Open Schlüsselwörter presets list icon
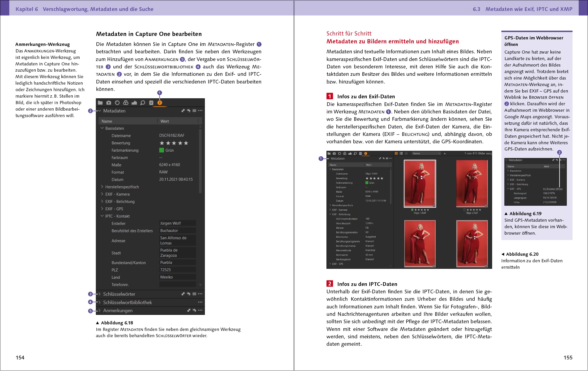 pyautogui.click(x=194, y=294)
